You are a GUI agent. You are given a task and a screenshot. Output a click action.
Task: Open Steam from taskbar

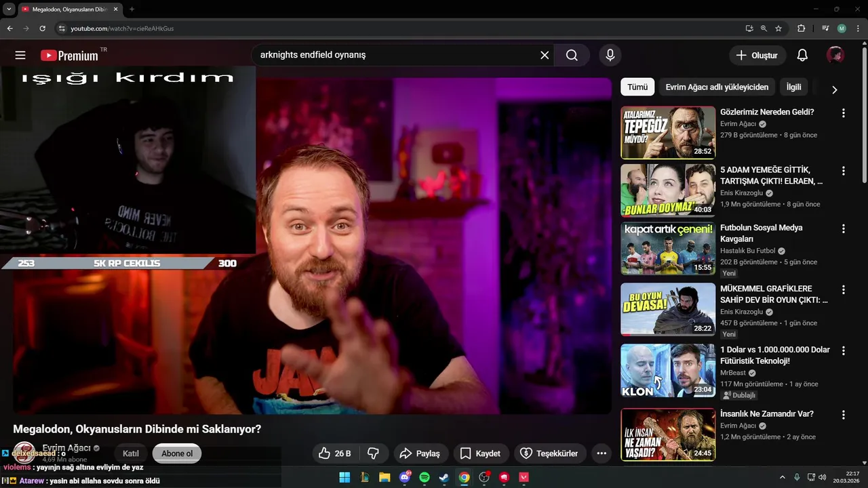pos(443,477)
